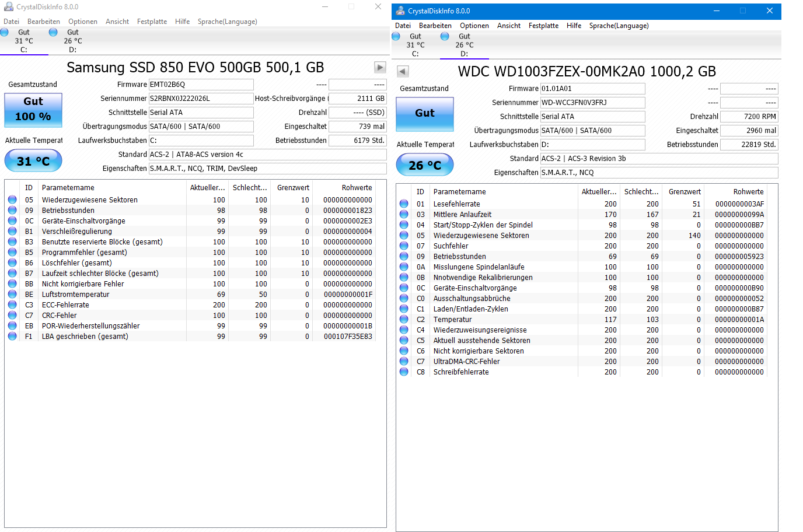
Task: Open Bearbeiten menu in left window
Action: pyautogui.click(x=44, y=22)
